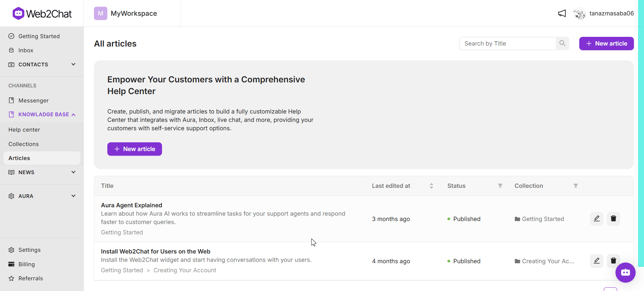This screenshot has width=644, height=291.
Task: Delete the Aura Agent Explained article
Action: click(613, 219)
